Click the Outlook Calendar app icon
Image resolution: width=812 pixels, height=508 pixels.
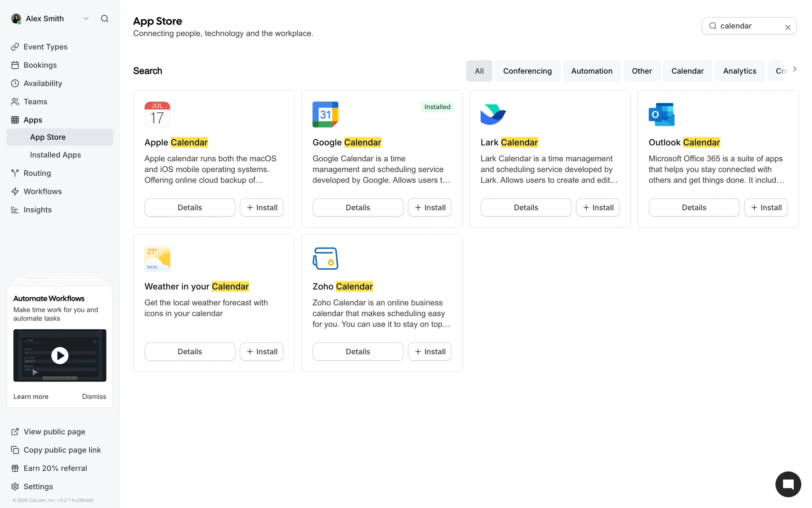pyautogui.click(x=661, y=114)
